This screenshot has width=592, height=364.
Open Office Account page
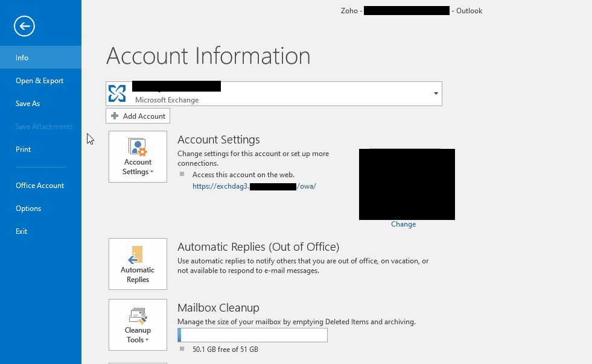coord(40,186)
